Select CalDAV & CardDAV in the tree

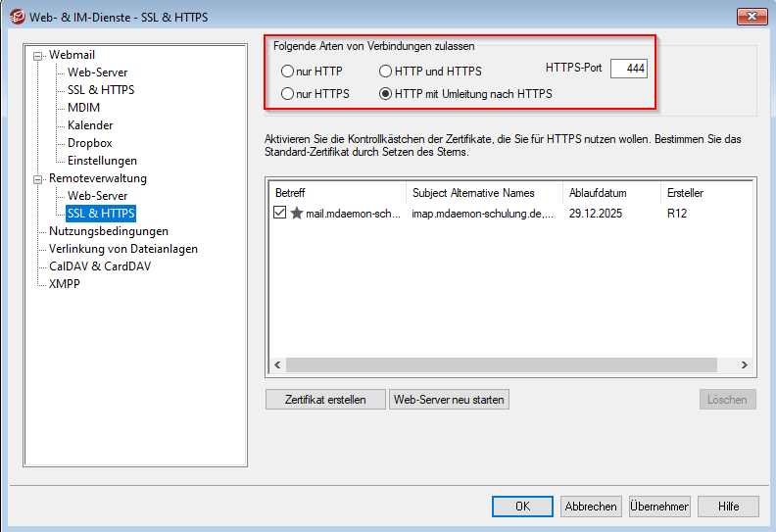tap(100, 266)
